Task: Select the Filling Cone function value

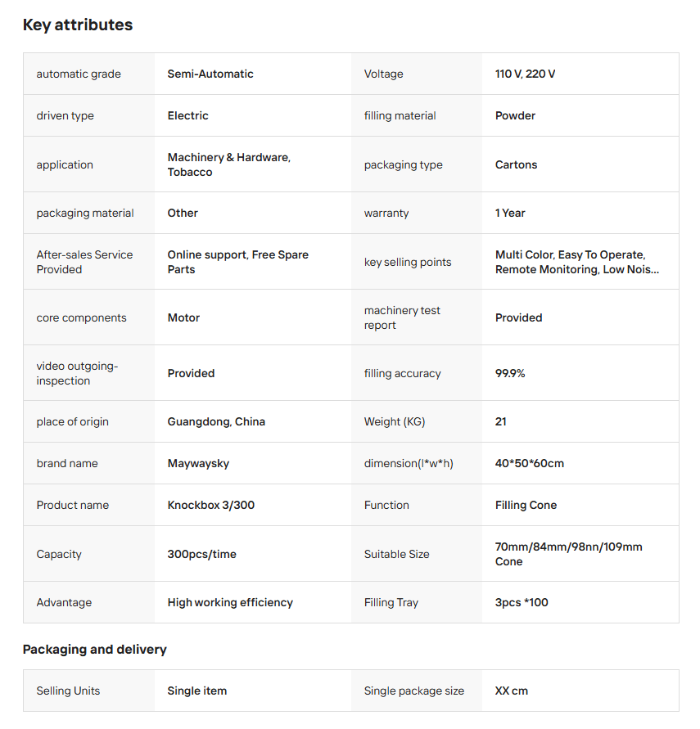Action: coord(526,506)
